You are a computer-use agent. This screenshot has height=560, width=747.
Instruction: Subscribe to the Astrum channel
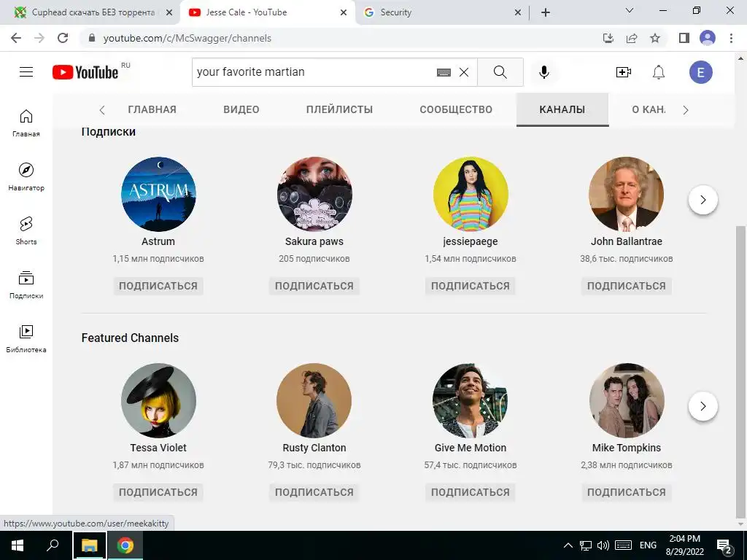point(158,286)
